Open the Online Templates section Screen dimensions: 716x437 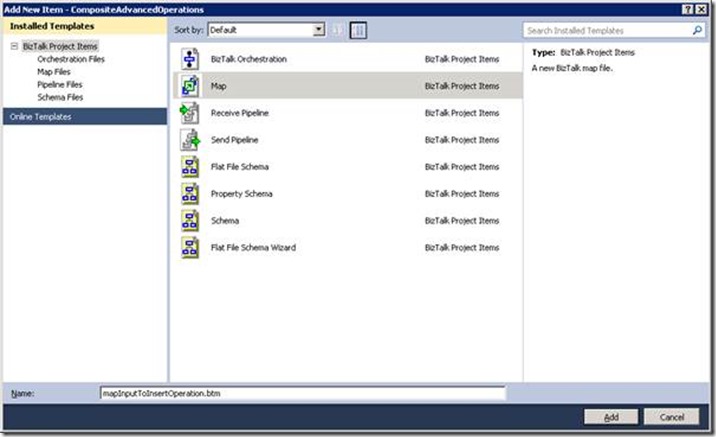[x=85, y=116]
